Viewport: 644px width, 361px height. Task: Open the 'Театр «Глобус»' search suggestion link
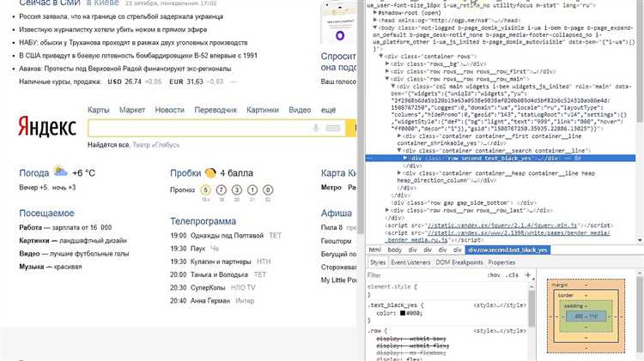pyautogui.click(x=156, y=145)
